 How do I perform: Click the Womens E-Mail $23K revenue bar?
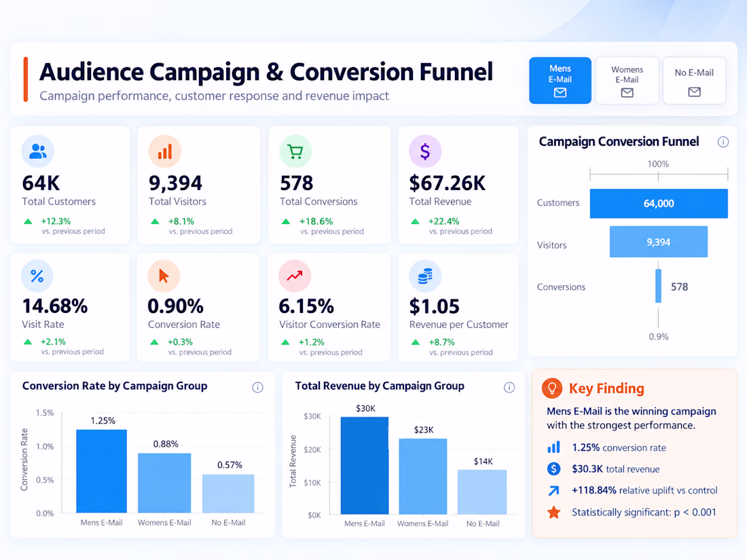[423, 477]
